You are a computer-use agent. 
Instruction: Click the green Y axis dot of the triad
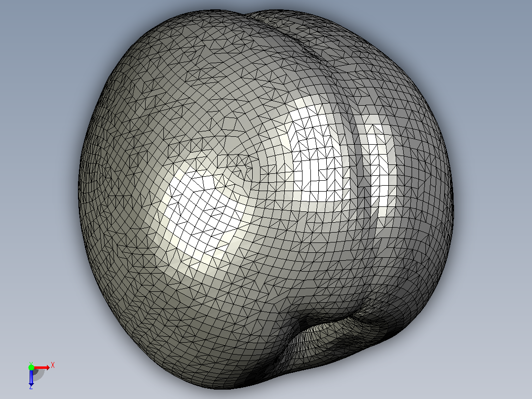point(31,367)
